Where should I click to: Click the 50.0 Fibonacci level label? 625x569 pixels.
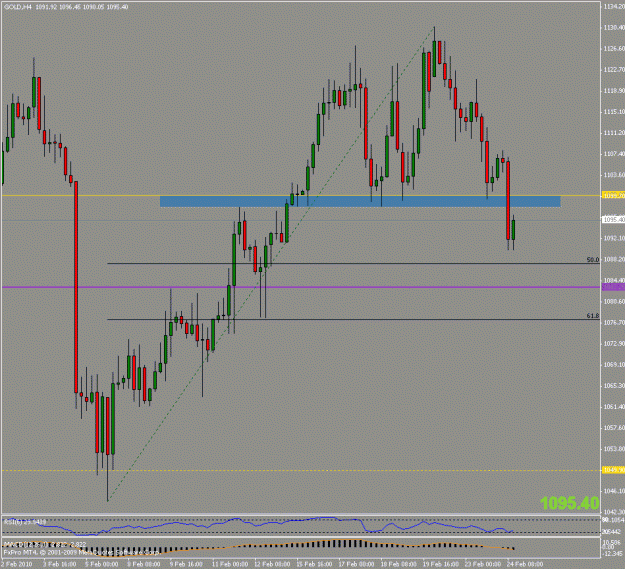click(593, 260)
